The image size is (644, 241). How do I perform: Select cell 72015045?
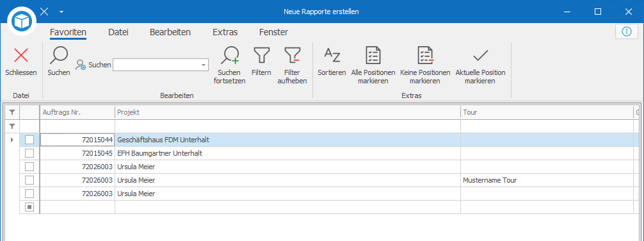77,153
